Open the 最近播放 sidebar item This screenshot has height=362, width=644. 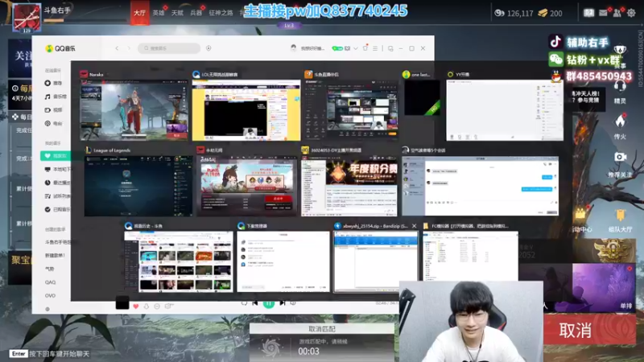(x=57, y=183)
